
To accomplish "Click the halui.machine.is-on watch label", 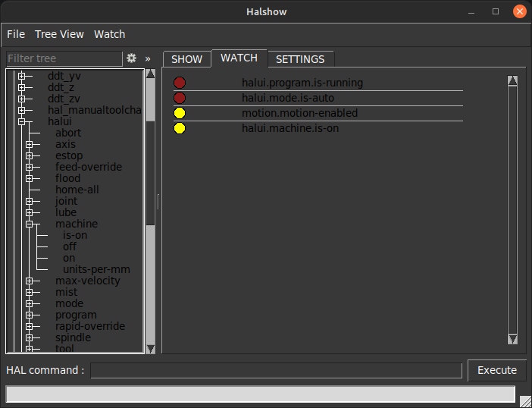I will [x=290, y=128].
